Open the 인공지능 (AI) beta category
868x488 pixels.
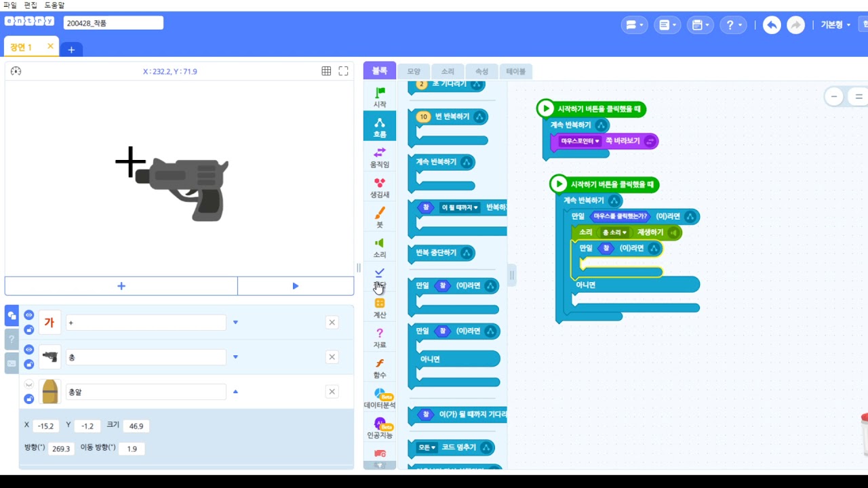click(x=380, y=428)
